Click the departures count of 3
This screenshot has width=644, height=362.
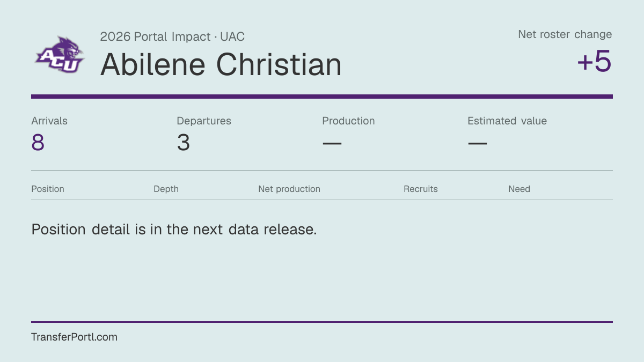pos(184,143)
